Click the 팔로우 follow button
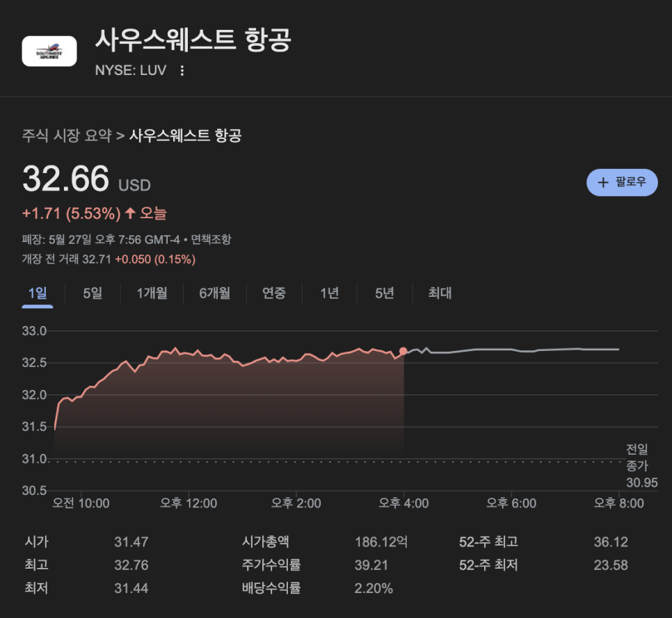The image size is (672, 618). tap(622, 182)
